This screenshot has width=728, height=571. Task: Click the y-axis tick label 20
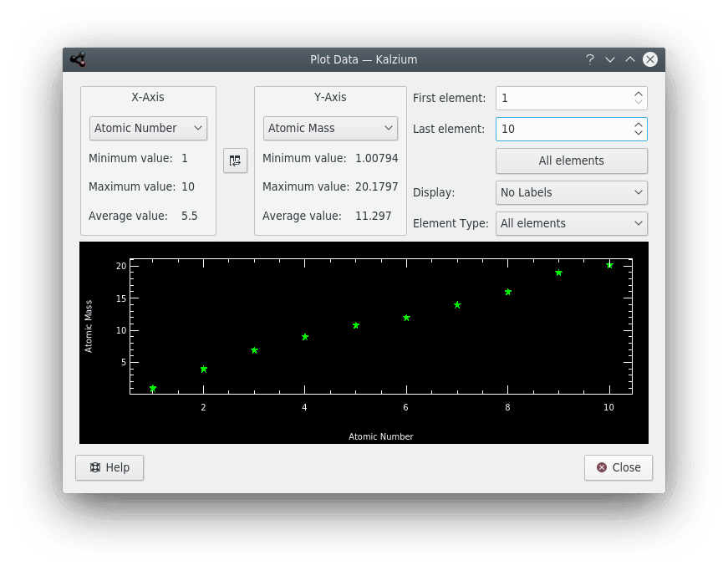pos(121,266)
